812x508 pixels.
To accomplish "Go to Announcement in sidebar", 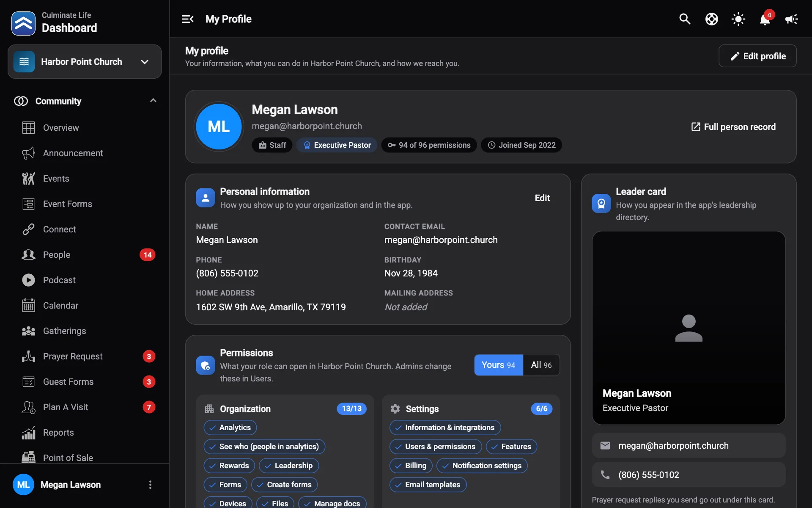I will 85,153.
